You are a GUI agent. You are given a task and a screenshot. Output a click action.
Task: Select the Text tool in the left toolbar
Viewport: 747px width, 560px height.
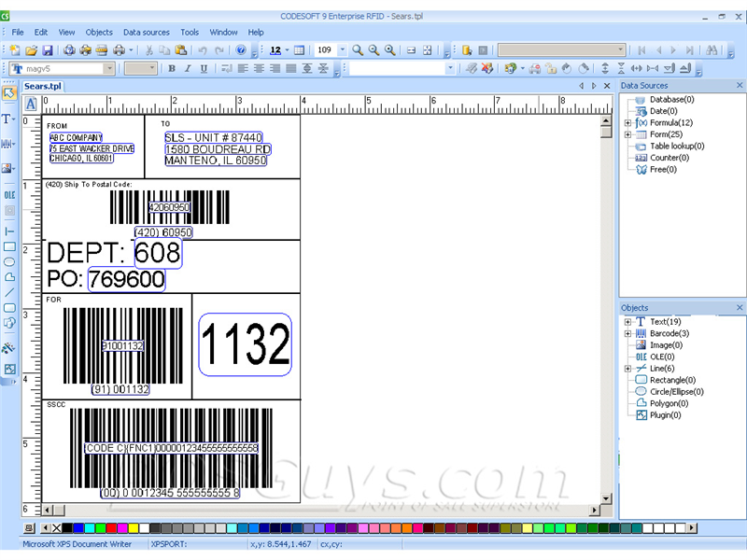click(x=9, y=117)
